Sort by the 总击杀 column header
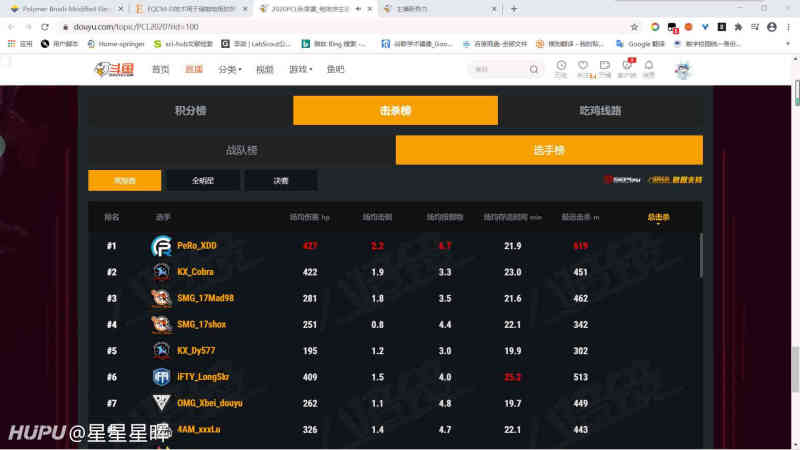The width and height of the screenshot is (800, 450). click(658, 217)
